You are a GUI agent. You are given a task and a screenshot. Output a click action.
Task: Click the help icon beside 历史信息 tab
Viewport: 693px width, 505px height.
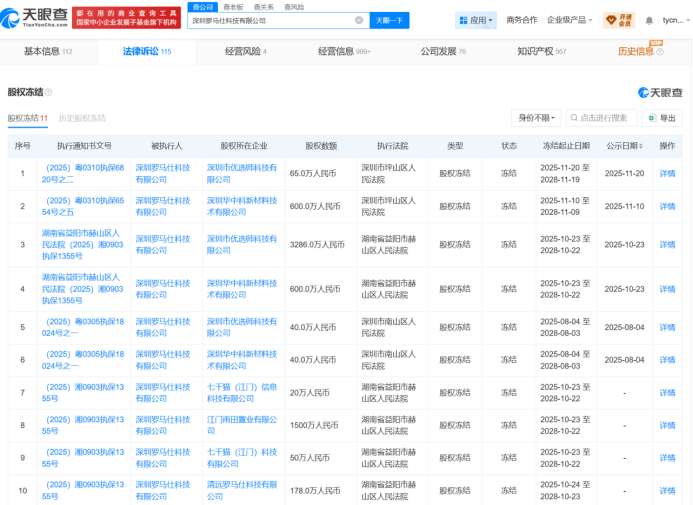coord(660,52)
